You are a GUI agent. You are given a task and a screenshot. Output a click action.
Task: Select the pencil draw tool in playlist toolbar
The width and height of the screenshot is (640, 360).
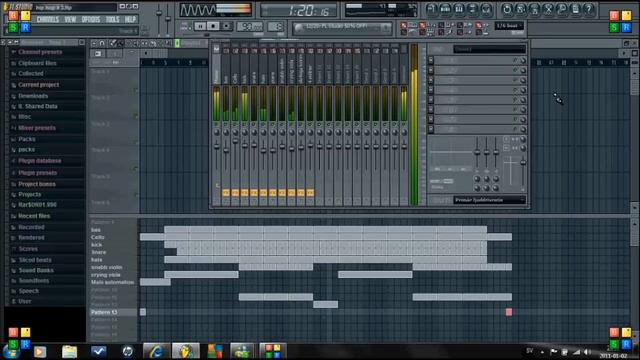[x=113, y=43]
